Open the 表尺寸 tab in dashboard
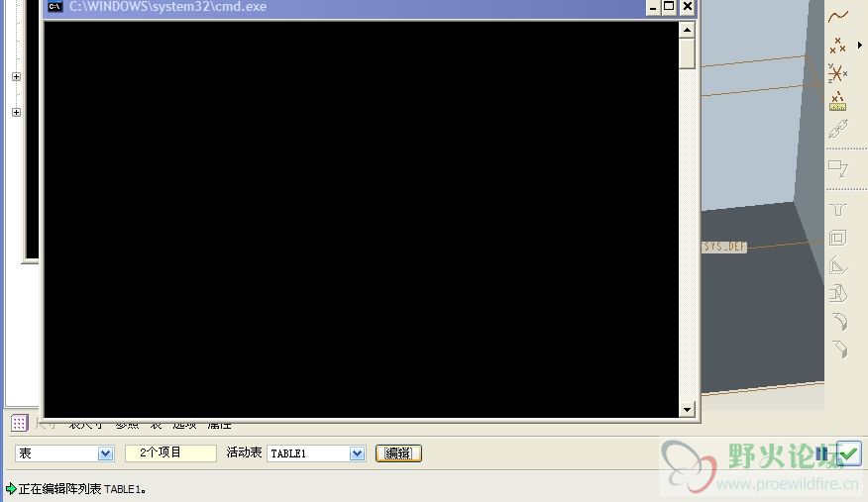The width and height of the screenshot is (868, 502). click(x=86, y=425)
